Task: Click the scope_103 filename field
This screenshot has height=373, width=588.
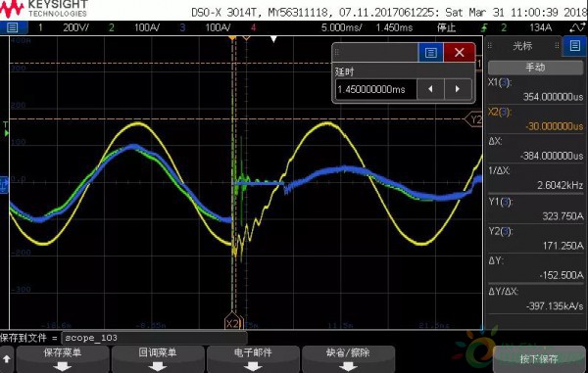Action: pyautogui.click(x=154, y=338)
